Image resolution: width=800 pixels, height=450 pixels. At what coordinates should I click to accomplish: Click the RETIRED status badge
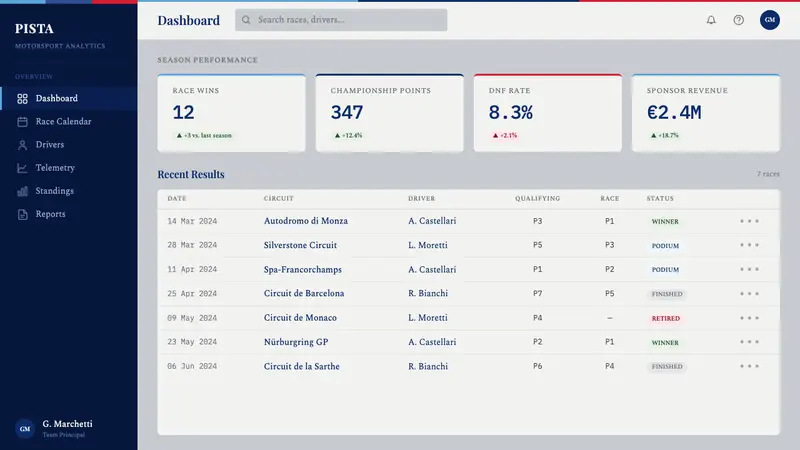tap(666, 318)
